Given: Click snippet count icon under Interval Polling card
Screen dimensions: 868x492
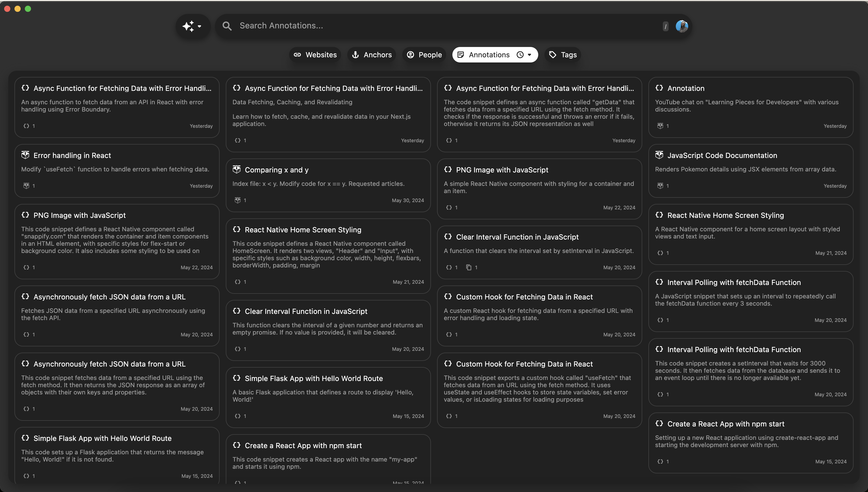Looking at the screenshot, I should pyautogui.click(x=660, y=320).
